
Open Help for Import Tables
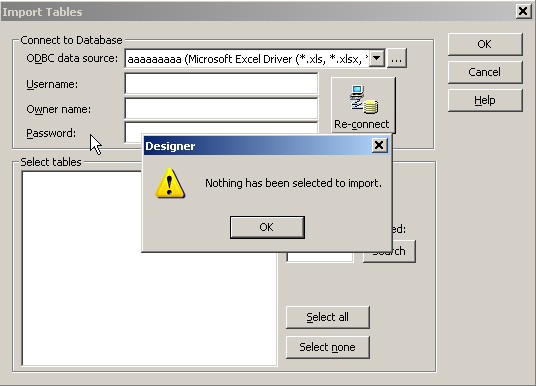pos(485,100)
